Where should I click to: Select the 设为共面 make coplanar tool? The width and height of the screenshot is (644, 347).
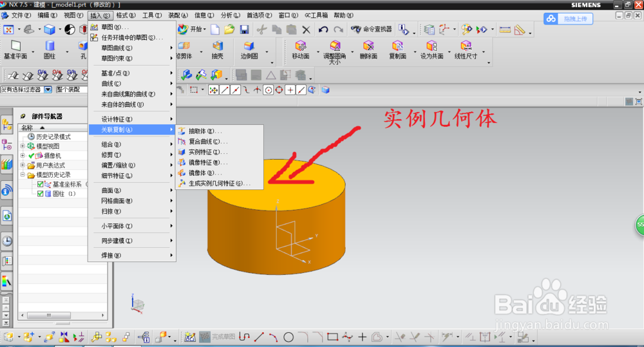(x=431, y=50)
